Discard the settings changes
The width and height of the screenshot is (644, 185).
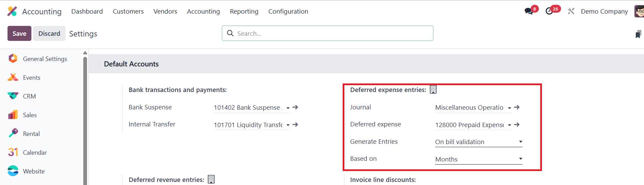(49, 33)
